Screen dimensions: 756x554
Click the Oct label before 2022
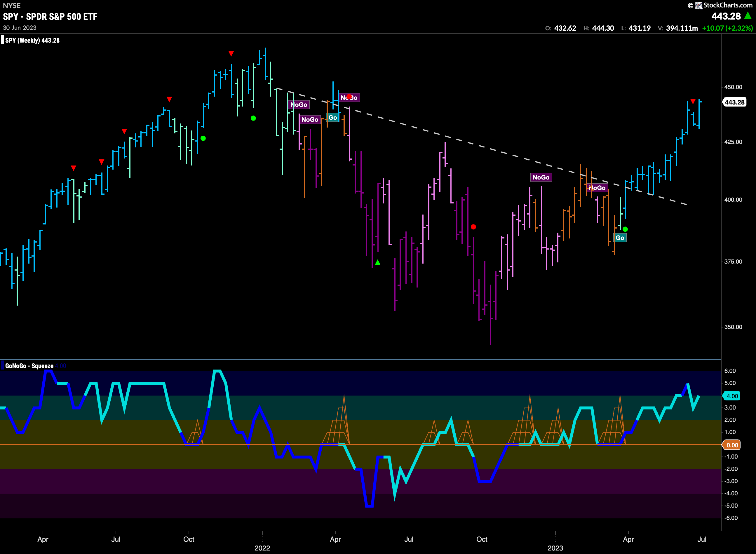coord(189,540)
